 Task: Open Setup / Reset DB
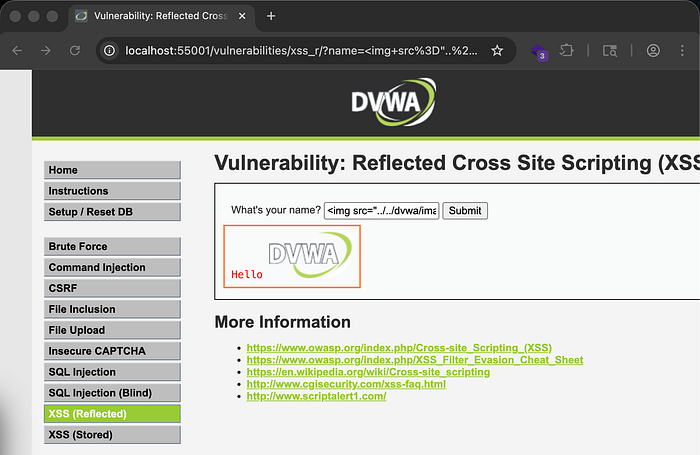click(112, 212)
